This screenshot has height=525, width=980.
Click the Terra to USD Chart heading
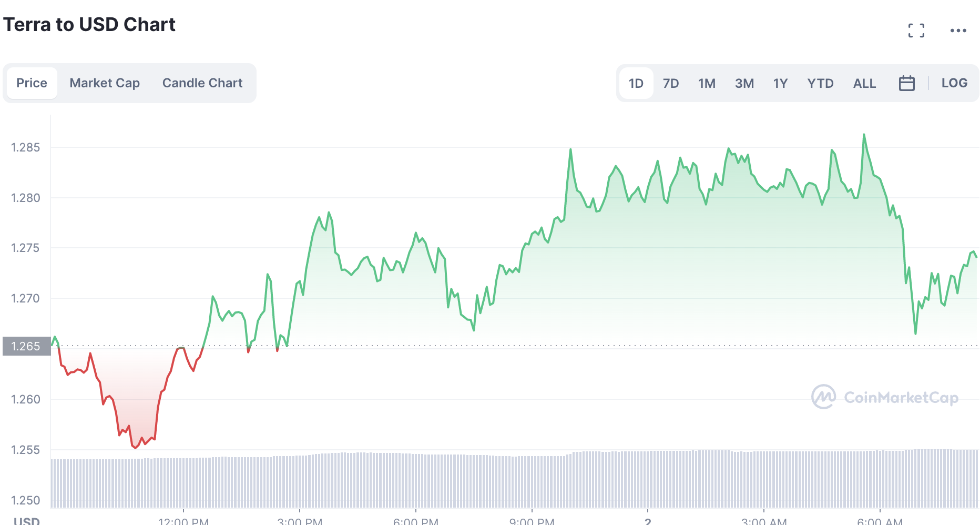tap(89, 25)
